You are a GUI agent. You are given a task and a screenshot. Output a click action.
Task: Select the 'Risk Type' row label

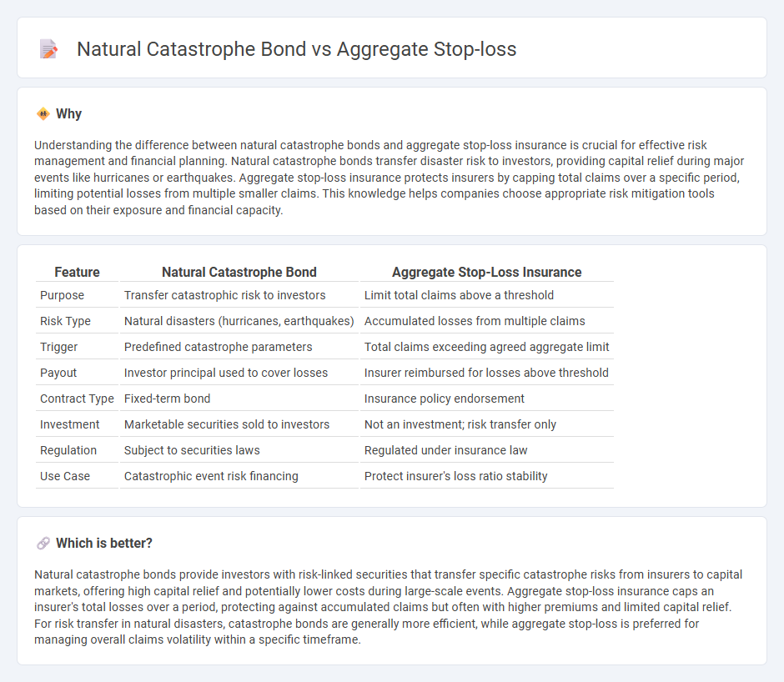[65, 321]
